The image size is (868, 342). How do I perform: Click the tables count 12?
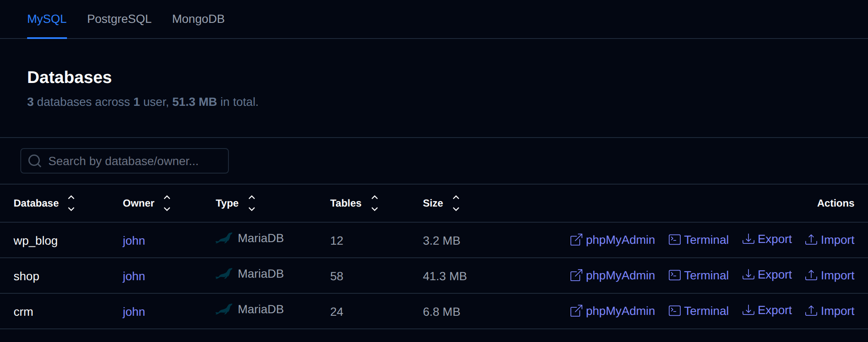337,241
